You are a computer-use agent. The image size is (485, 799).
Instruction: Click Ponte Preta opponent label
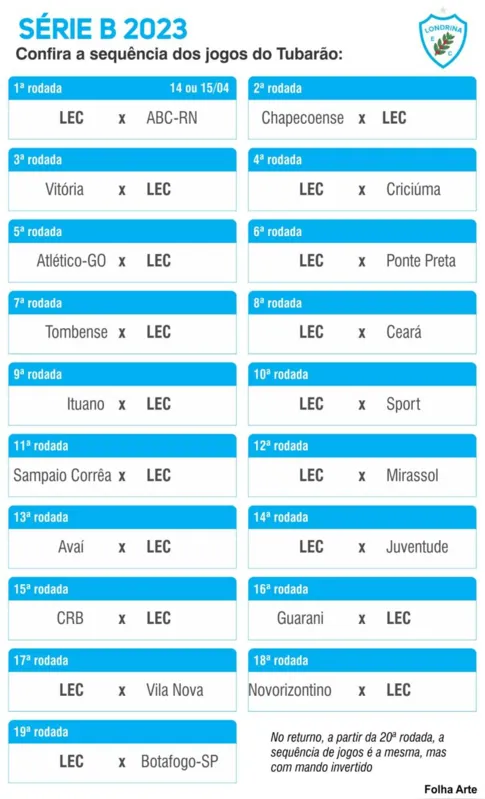click(421, 261)
